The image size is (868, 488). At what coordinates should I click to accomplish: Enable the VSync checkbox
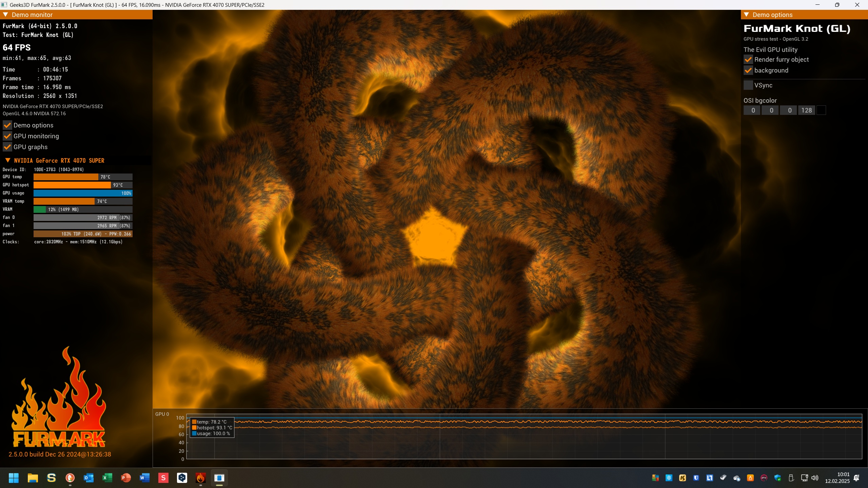coord(748,85)
